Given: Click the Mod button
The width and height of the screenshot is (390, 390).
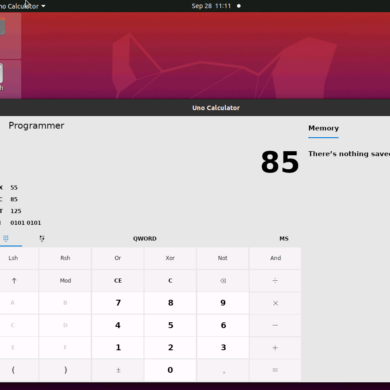Looking at the screenshot, I should (x=65, y=281).
